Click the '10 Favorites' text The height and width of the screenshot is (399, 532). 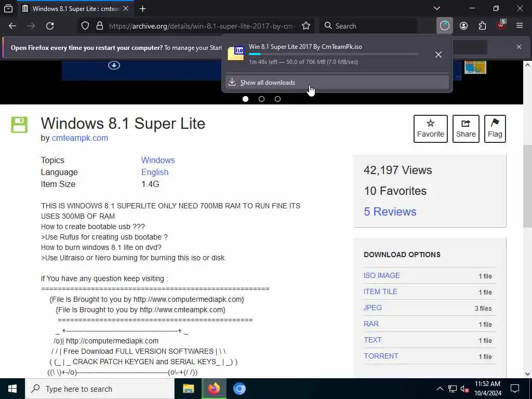tap(395, 191)
